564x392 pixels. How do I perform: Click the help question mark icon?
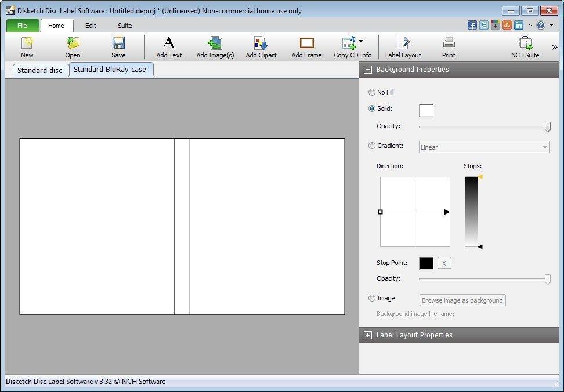(540, 25)
